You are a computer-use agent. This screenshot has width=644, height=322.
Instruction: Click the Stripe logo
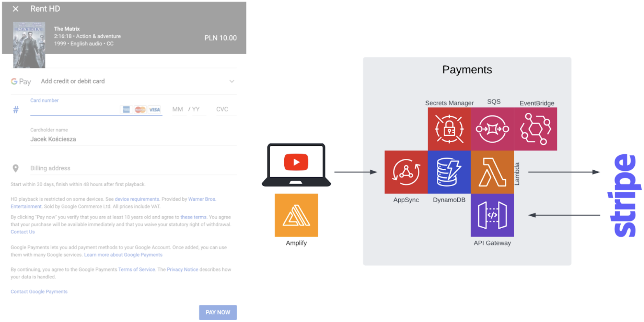pos(624,195)
